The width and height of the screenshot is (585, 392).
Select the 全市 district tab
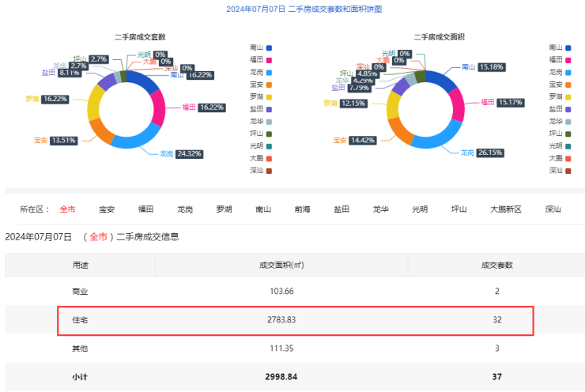[x=68, y=209]
